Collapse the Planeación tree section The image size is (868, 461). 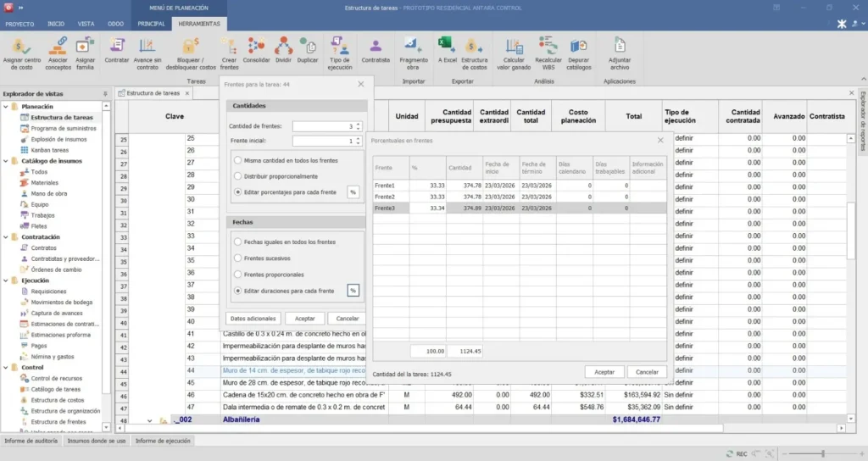pyautogui.click(x=5, y=107)
